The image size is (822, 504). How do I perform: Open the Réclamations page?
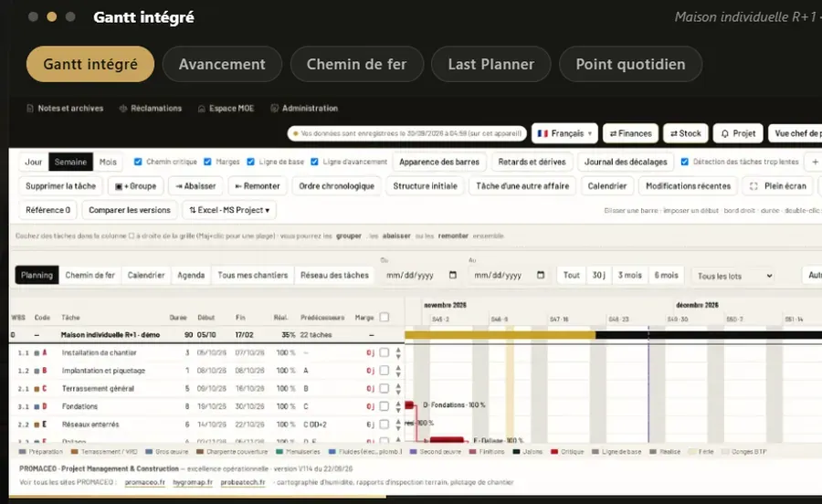click(151, 109)
